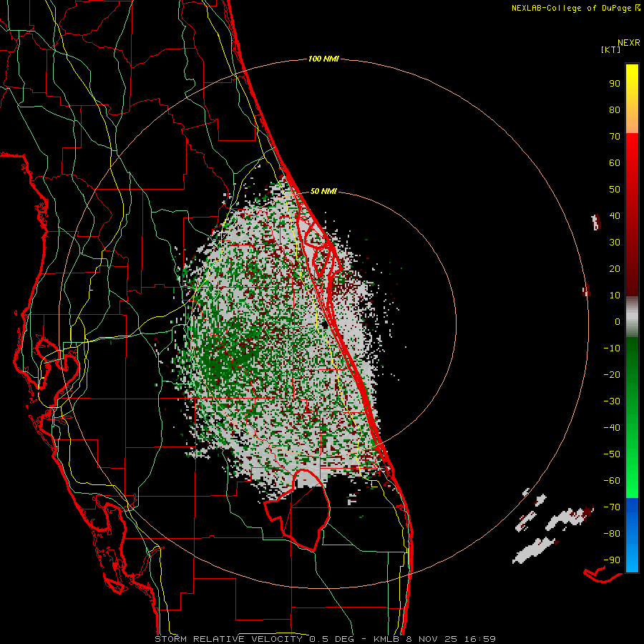Click the 8 NOV 25 date text
The width and height of the screenshot is (644, 644).
[x=432, y=639]
